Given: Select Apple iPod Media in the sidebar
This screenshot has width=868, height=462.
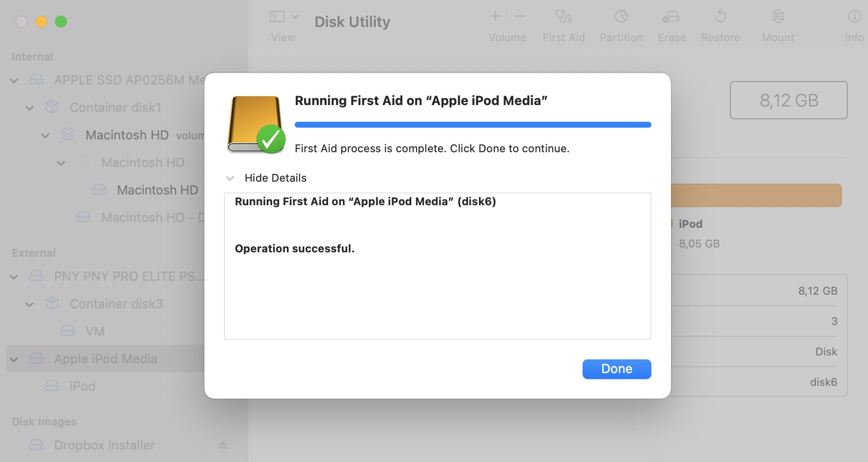Looking at the screenshot, I should [x=106, y=359].
